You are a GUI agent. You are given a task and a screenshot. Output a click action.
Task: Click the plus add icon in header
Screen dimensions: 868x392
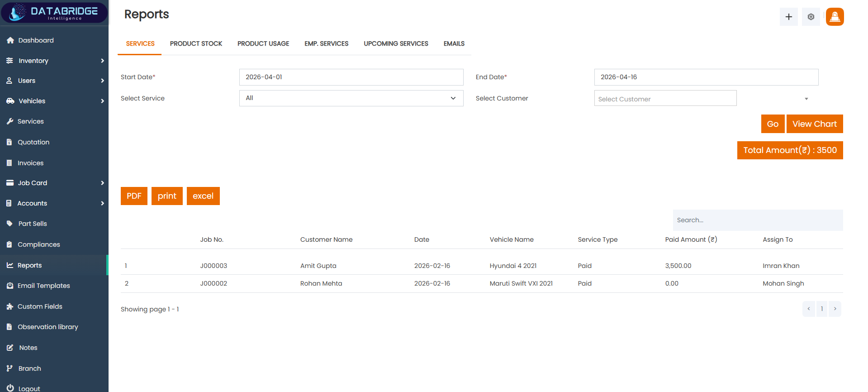[788, 17]
